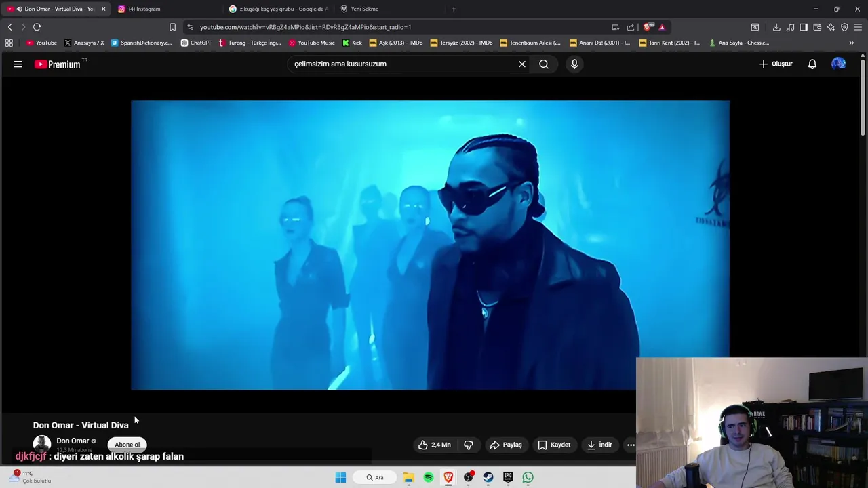868x488 pixels.
Task: Click the taskbar Ara search box
Action: [375, 477]
